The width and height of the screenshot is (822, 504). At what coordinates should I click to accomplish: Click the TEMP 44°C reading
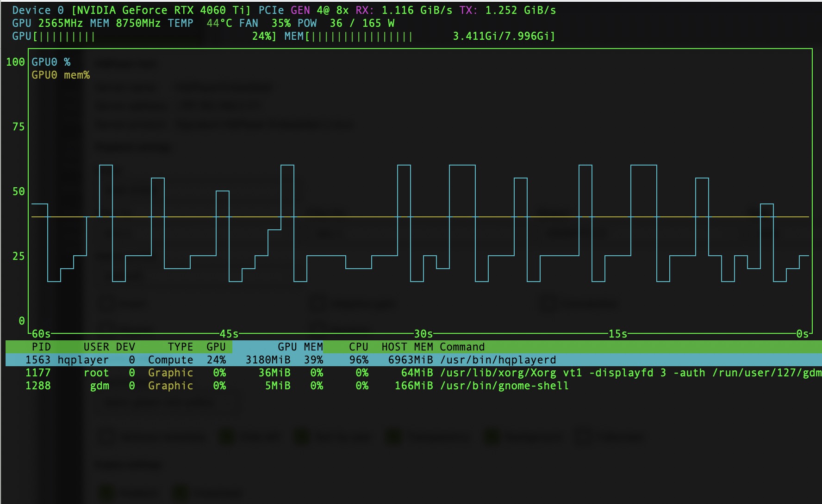point(200,23)
